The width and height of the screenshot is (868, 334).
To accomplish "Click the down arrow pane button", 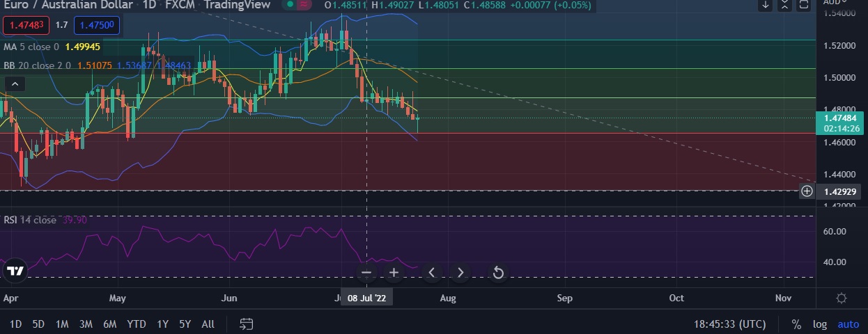I will 766,5.
